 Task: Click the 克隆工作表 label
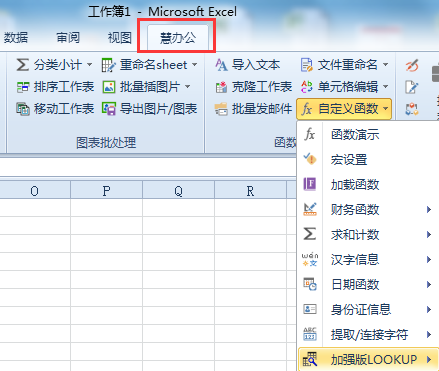coord(262,87)
